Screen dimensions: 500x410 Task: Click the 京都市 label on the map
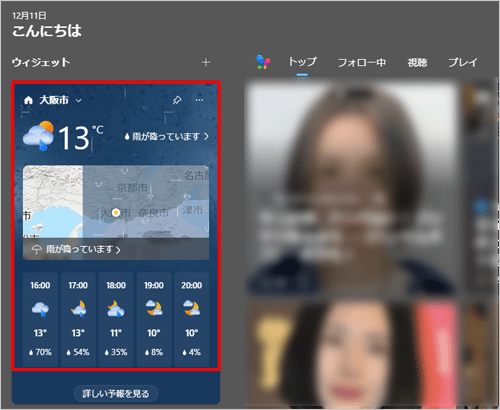click(132, 188)
